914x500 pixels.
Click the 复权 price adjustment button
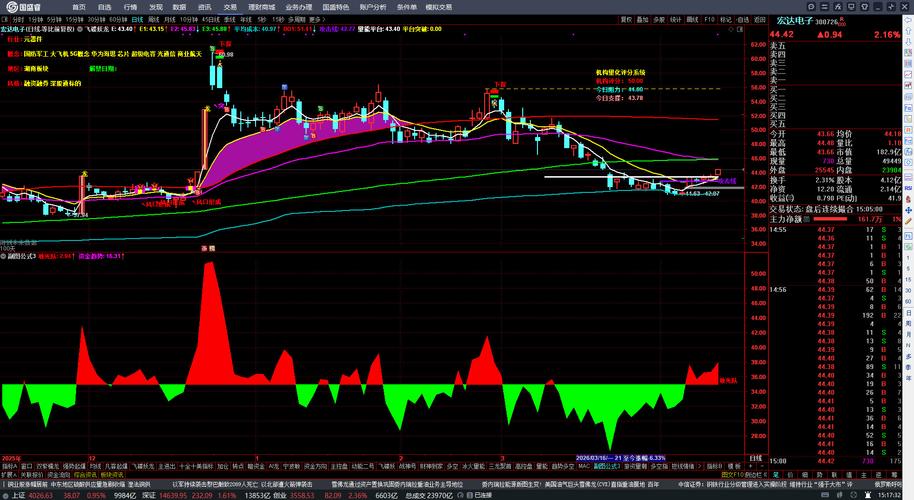(x=626, y=20)
